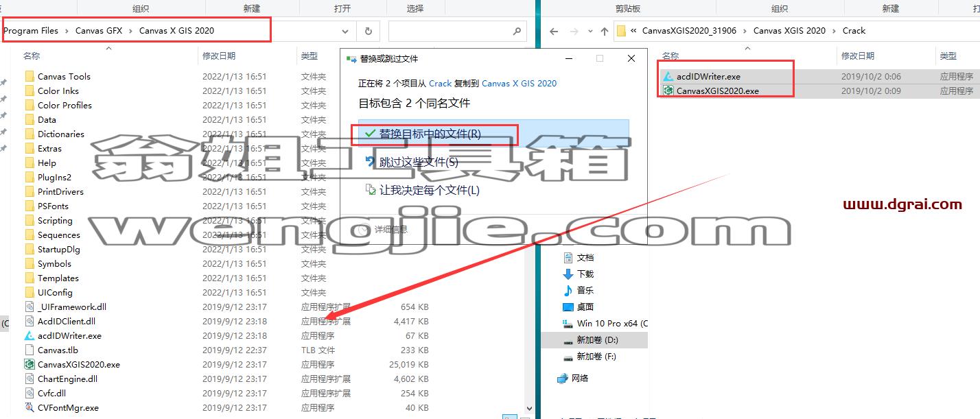
Task: Select the PSFonts folder icon
Action: point(30,206)
